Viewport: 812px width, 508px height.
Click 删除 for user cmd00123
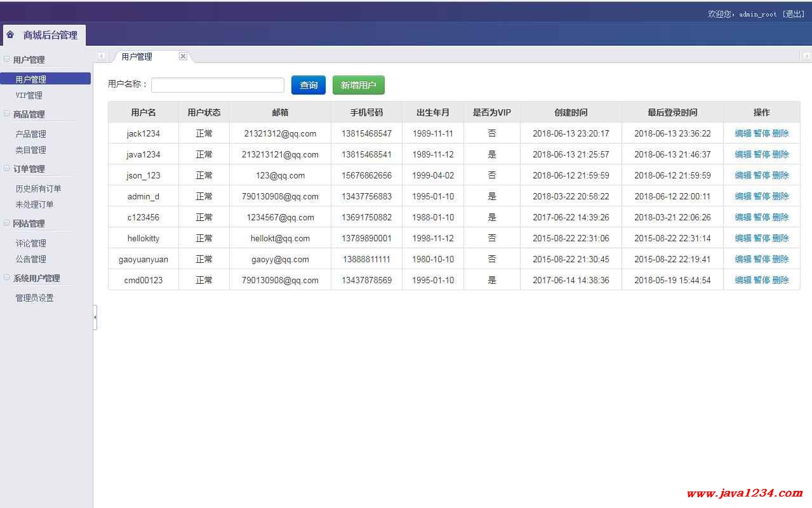click(780, 280)
